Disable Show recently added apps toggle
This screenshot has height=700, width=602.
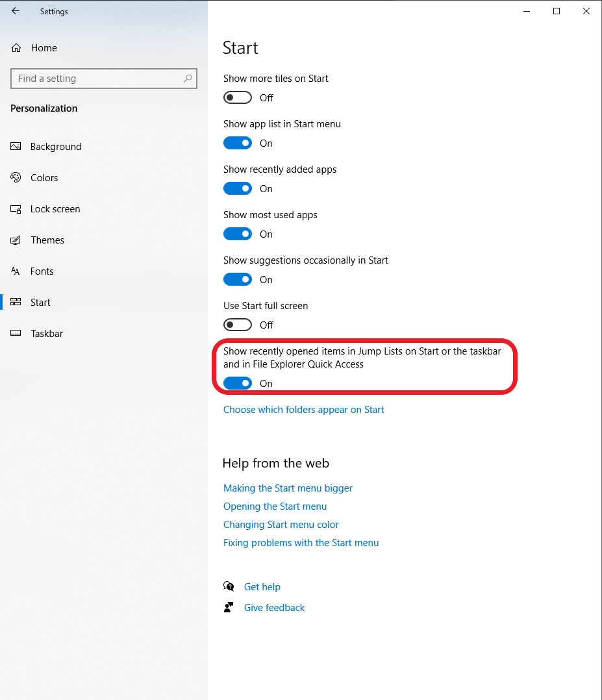click(238, 188)
